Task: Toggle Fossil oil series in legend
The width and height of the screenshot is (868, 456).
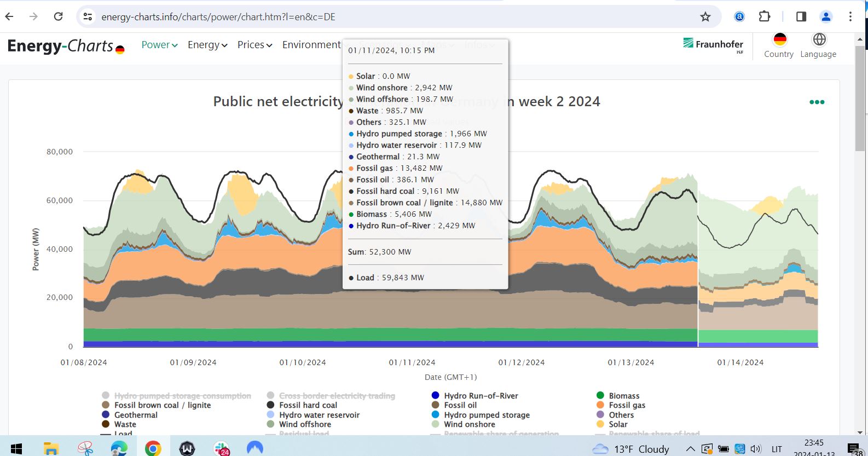Action: 454,405
